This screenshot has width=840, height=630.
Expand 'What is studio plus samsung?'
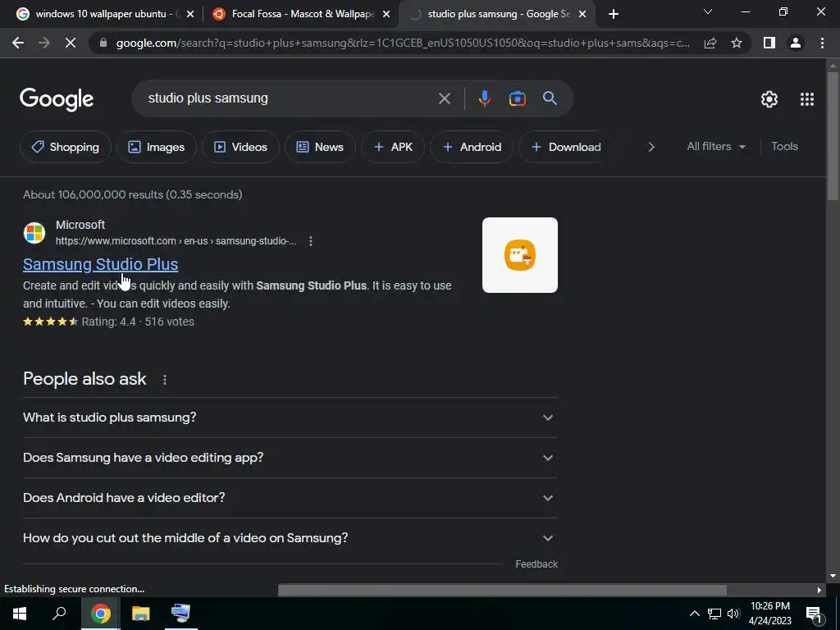(x=290, y=418)
